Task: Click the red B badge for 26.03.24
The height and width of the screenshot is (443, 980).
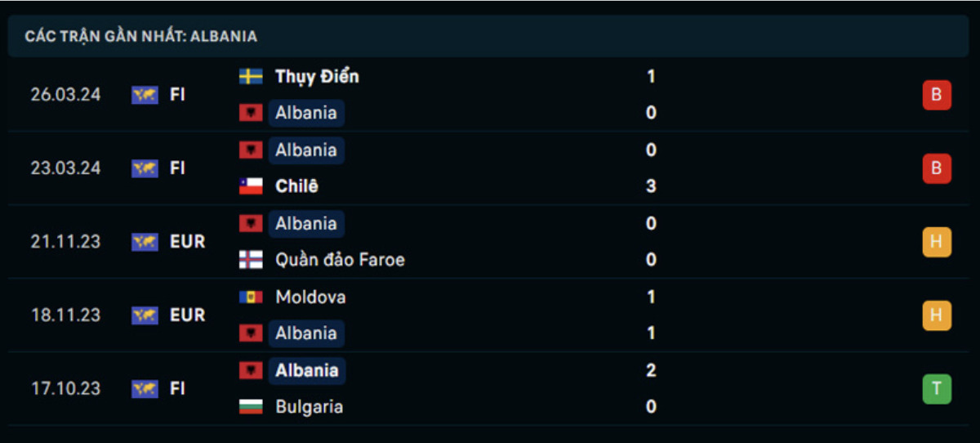Action: click(x=937, y=95)
